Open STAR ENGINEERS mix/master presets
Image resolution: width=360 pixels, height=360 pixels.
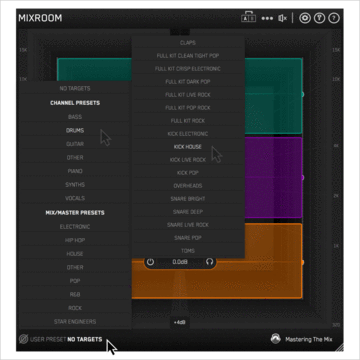tap(75, 322)
